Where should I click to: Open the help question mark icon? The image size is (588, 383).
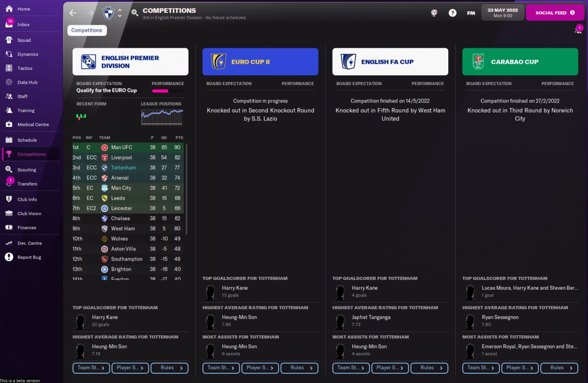(x=452, y=13)
